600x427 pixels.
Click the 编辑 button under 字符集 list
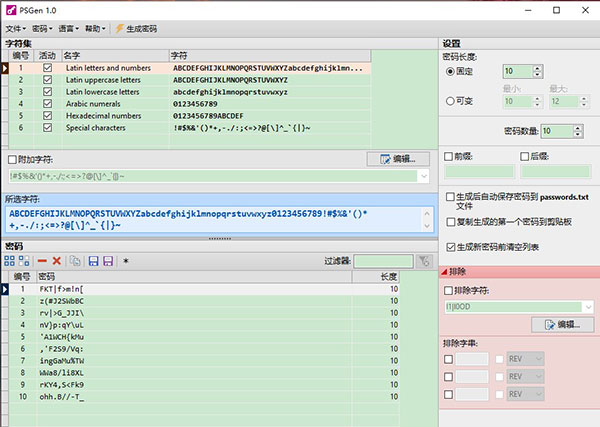391,158
